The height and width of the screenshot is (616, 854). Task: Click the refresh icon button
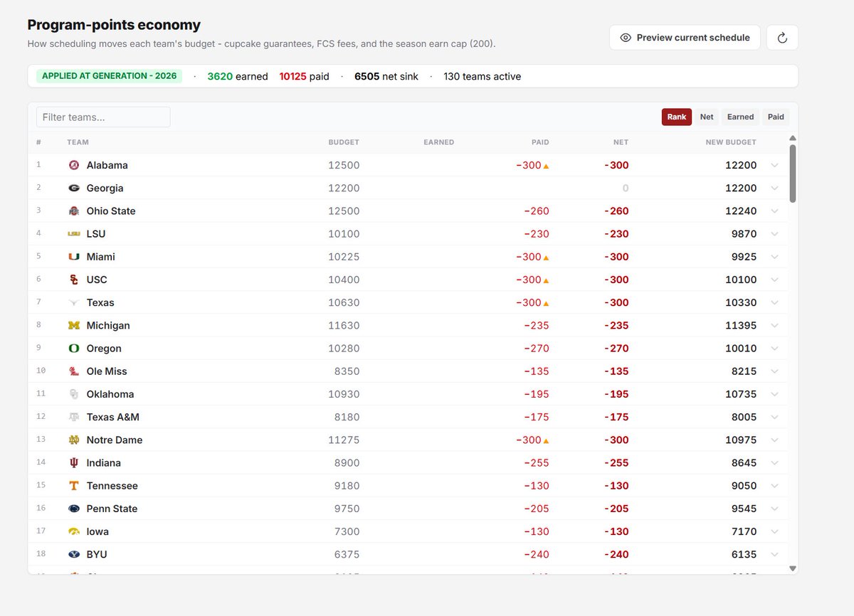tap(782, 38)
